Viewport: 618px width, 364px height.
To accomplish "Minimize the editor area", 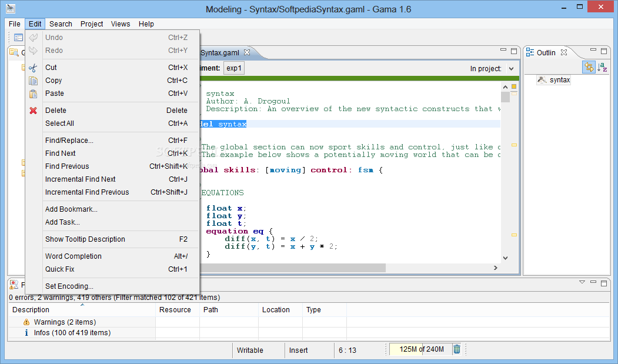I will [x=503, y=50].
